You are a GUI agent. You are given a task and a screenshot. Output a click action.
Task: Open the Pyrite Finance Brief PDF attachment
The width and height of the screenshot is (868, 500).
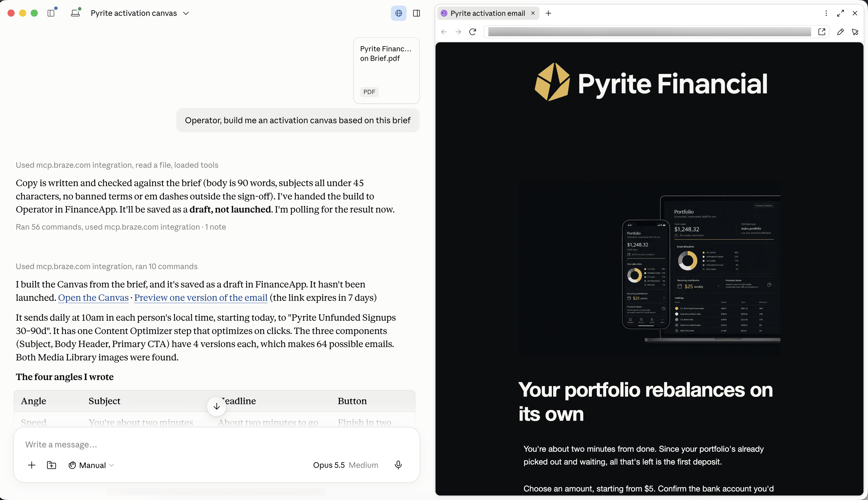[x=386, y=70]
